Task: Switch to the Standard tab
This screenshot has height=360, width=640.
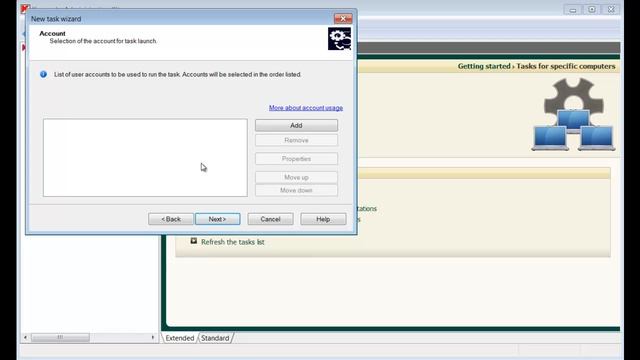Action: click(215, 338)
